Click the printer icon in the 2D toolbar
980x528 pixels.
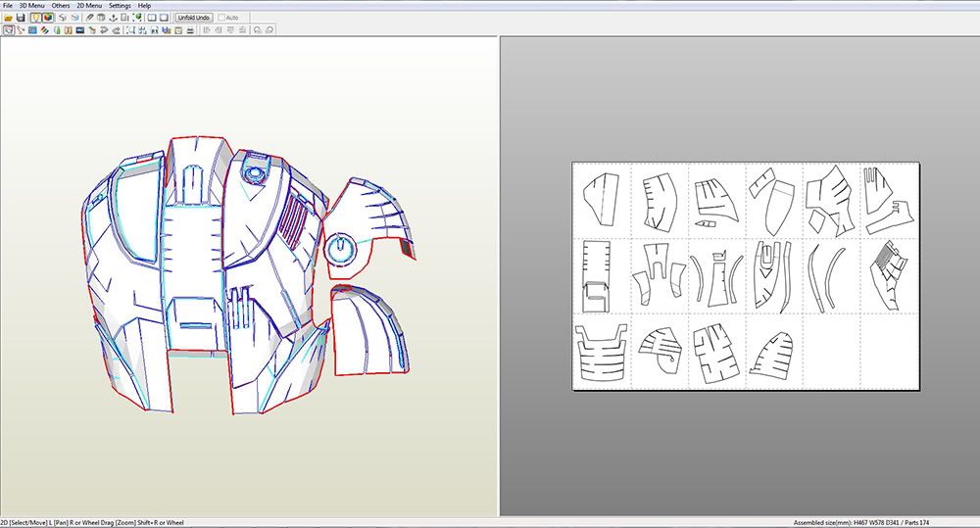pyautogui.click(x=190, y=30)
